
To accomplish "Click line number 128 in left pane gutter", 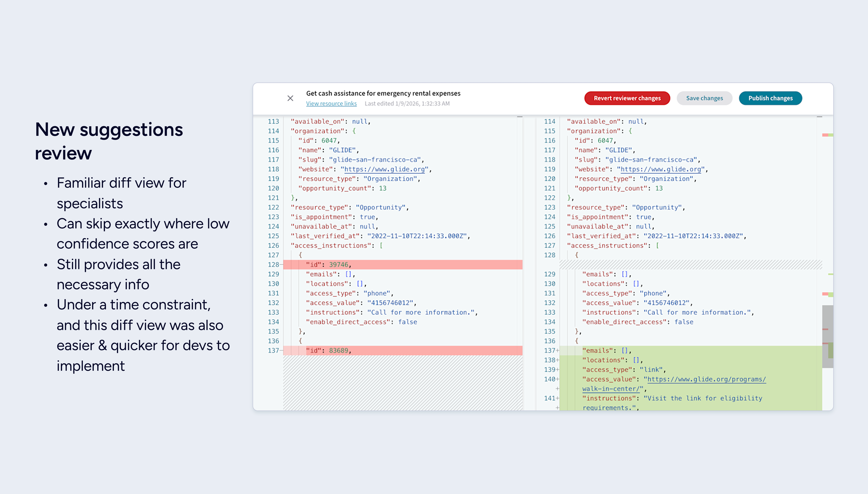I will (273, 265).
